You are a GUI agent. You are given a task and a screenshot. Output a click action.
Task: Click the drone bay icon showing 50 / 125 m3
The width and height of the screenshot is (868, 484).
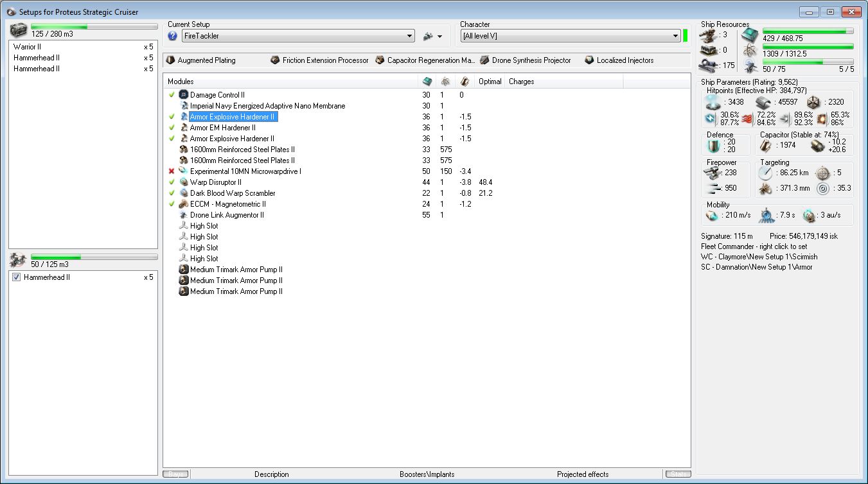(x=19, y=259)
